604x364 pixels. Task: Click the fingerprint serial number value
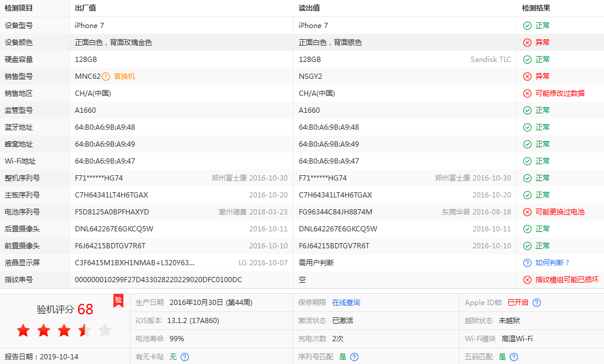tap(158, 280)
